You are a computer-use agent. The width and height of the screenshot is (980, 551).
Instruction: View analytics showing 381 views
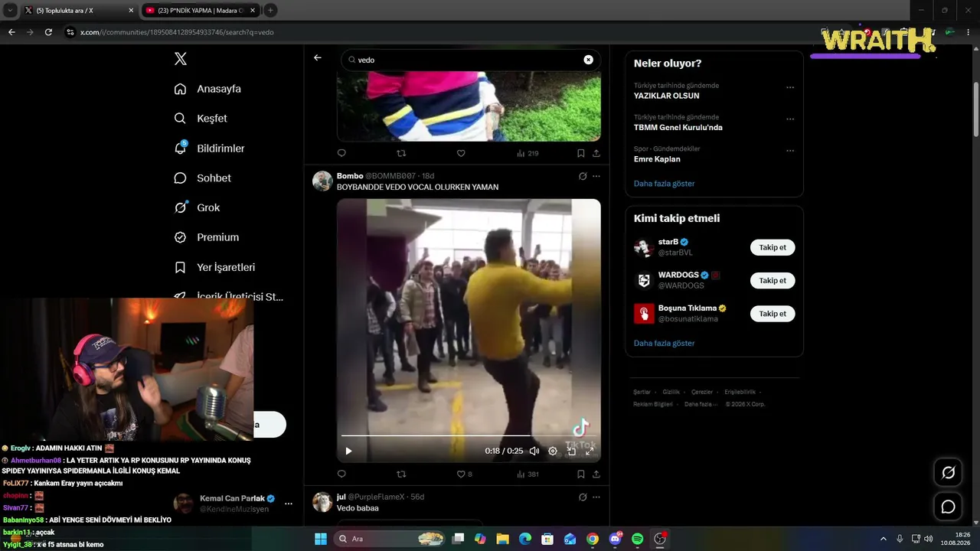[x=528, y=474]
